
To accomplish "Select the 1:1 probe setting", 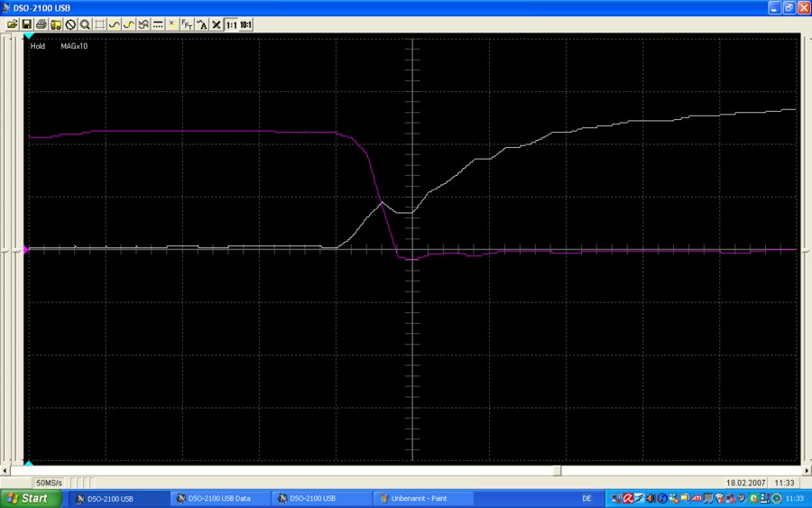I will point(231,24).
